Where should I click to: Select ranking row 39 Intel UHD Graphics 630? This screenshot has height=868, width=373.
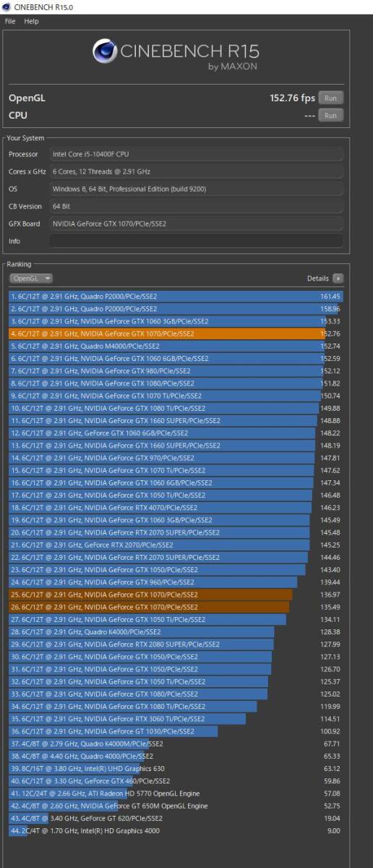(x=176, y=768)
